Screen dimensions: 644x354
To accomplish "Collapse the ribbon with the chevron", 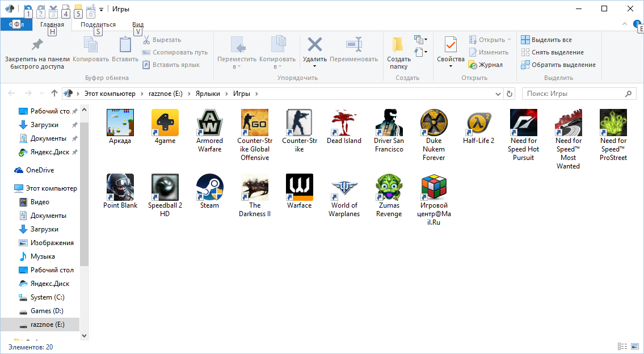I will 625,24.
